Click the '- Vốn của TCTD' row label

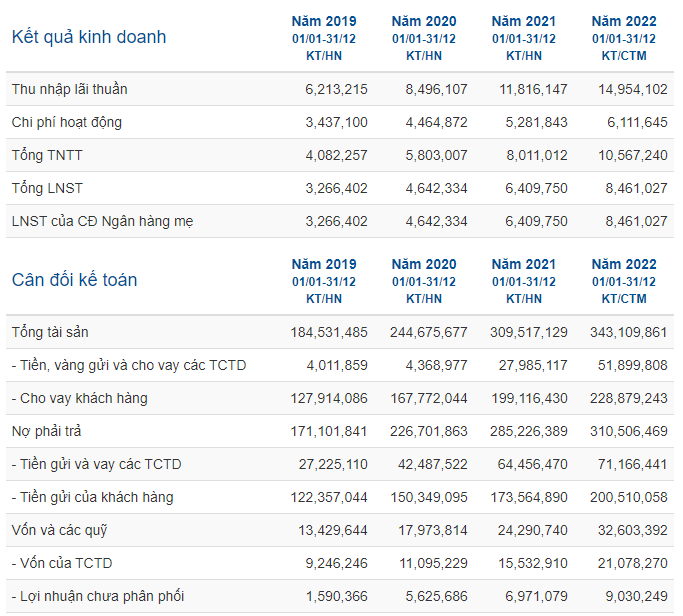pyautogui.click(x=62, y=563)
